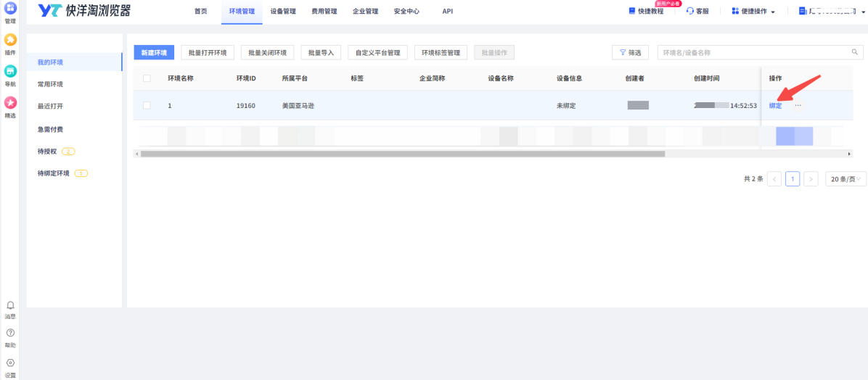This screenshot has height=380, width=868.
Task: Open the 插件 plugin icon
Action: tap(10, 40)
